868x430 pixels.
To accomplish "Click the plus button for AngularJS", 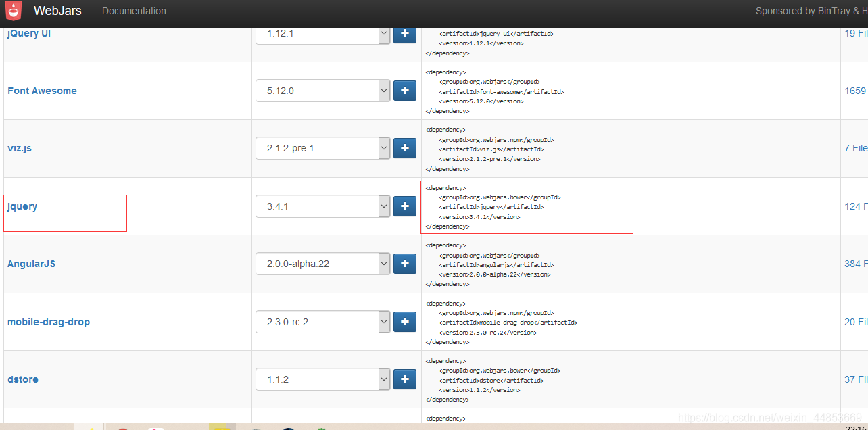I will (405, 264).
